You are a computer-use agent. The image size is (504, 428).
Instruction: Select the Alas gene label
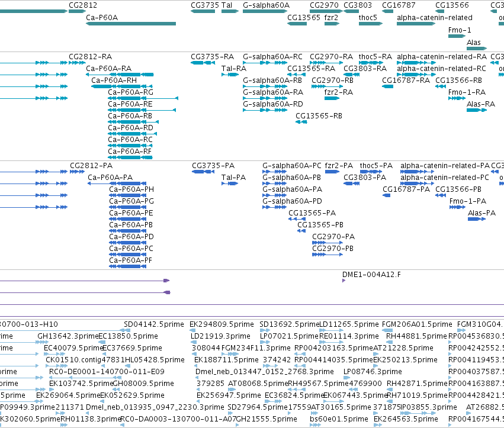pos(473,43)
